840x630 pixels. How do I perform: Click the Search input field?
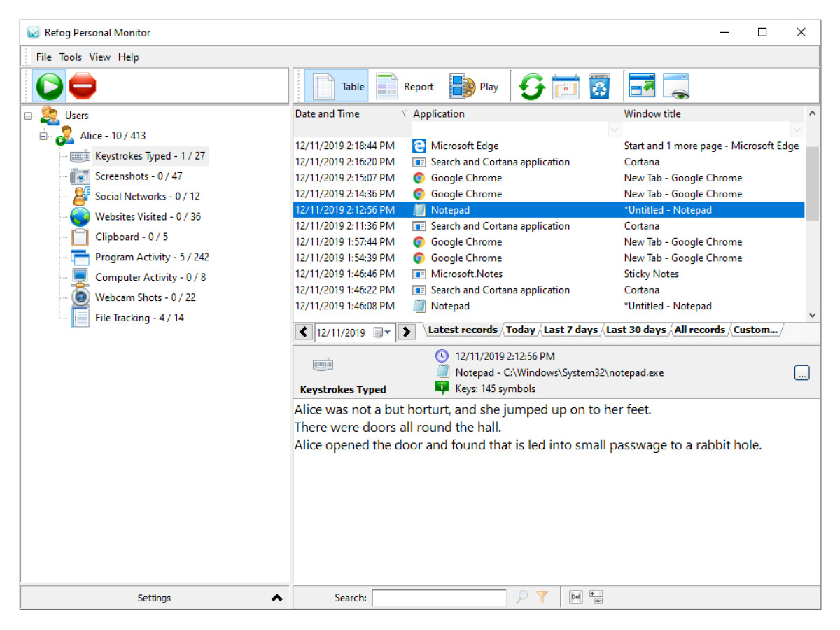pyautogui.click(x=439, y=598)
